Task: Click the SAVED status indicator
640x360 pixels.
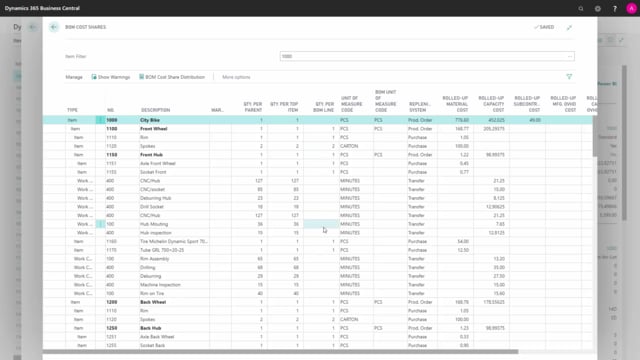Action: click(x=544, y=27)
